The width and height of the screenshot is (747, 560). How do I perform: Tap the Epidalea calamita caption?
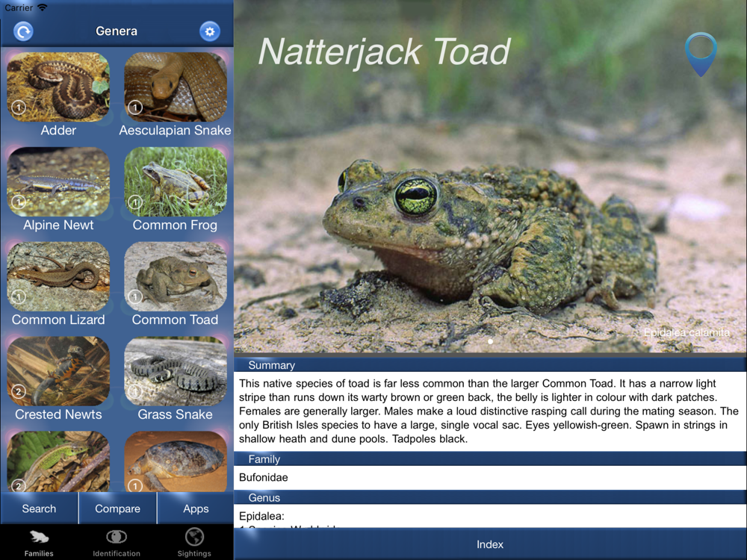click(x=686, y=332)
